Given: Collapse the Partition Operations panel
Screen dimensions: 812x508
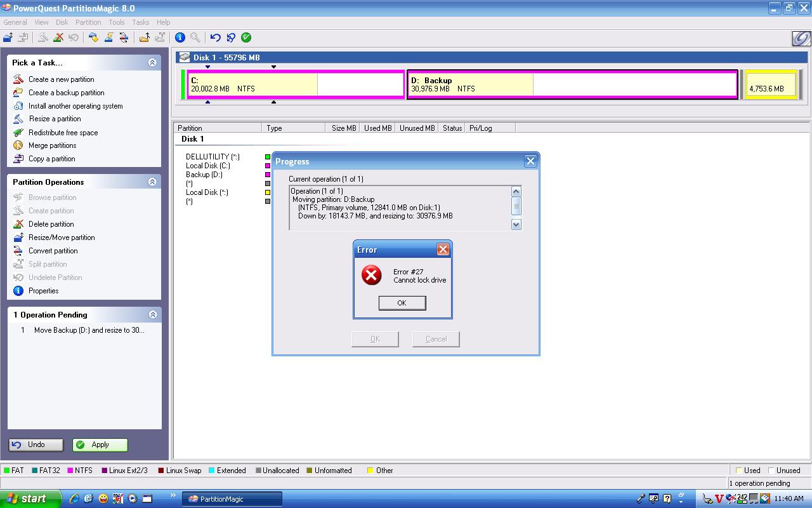Looking at the screenshot, I should click(x=152, y=182).
